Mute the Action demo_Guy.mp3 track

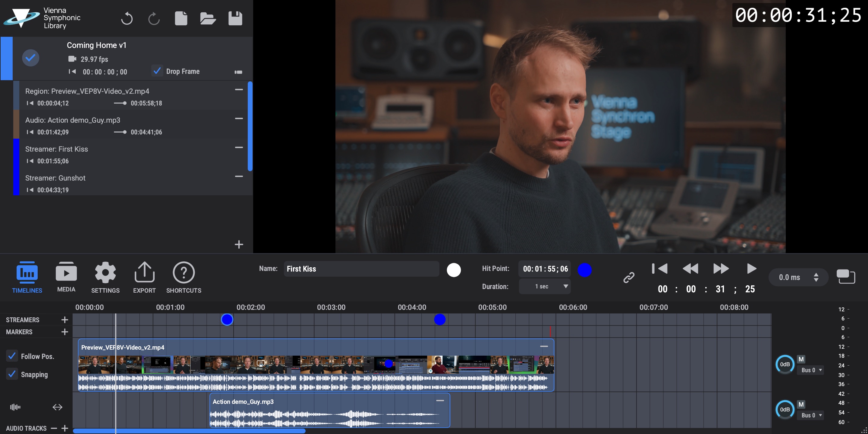[801, 404]
